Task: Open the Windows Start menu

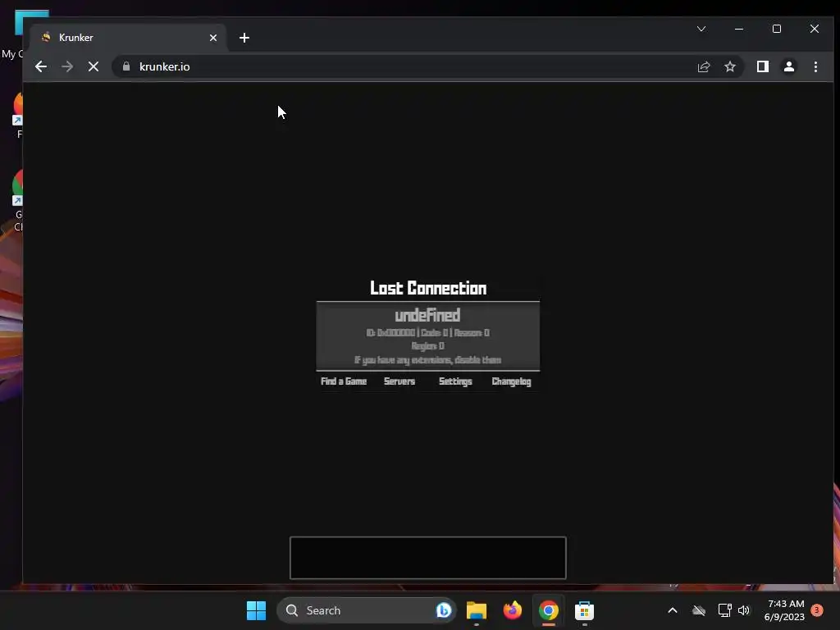Action: pos(256,610)
